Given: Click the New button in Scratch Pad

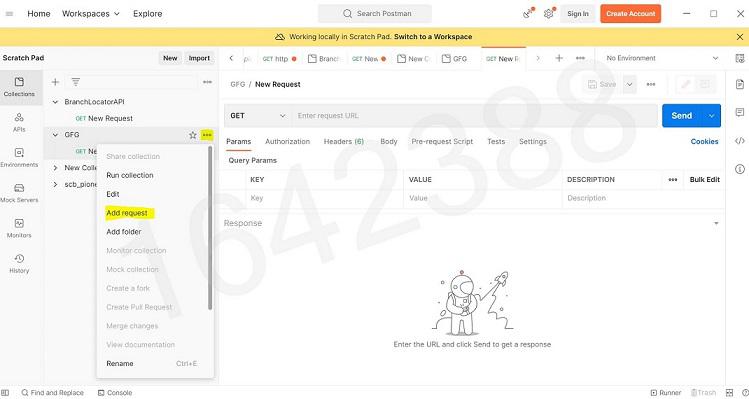Looking at the screenshot, I should click(170, 58).
